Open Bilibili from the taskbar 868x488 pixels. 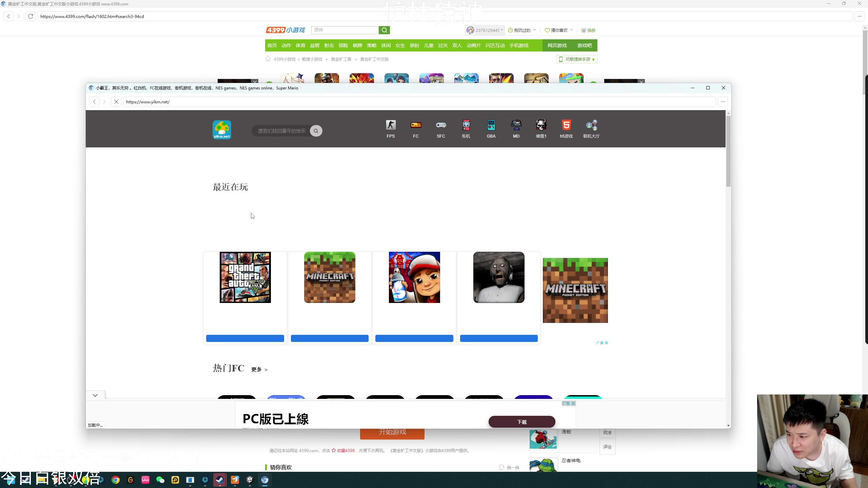coord(145,480)
